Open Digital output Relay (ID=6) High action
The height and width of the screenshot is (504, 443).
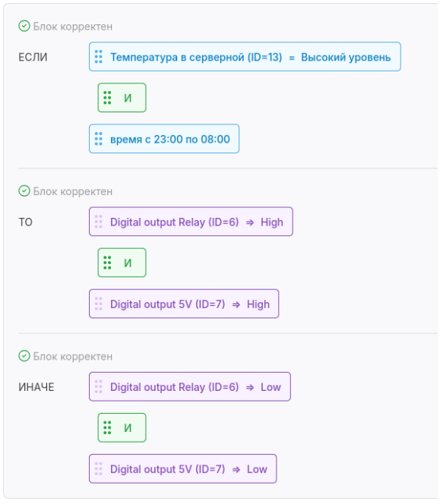point(191,222)
